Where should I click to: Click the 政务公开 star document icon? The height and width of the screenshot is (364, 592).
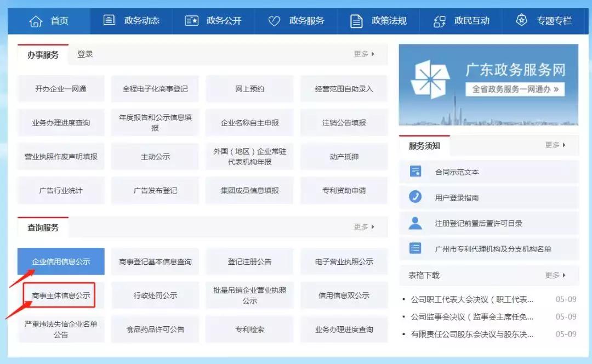[x=191, y=21]
